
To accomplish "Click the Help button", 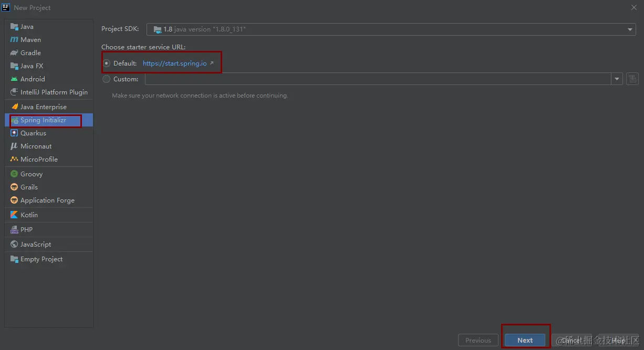I will [618, 340].
